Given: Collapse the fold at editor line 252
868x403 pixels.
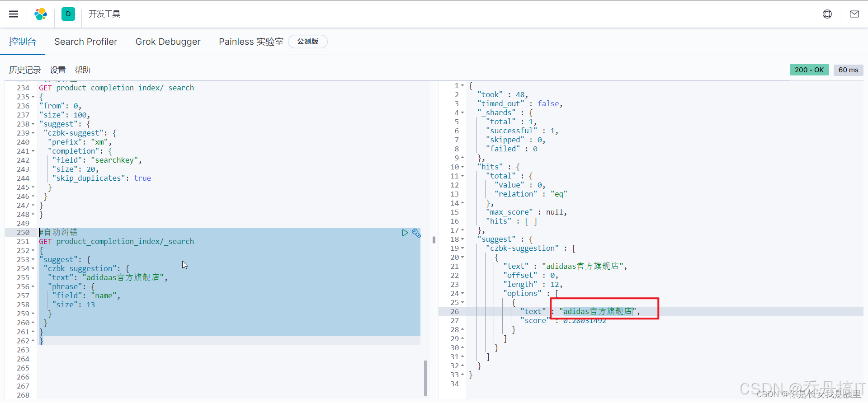Looking at the screenshot, I should pyautogui.click(x=33, y=251).
